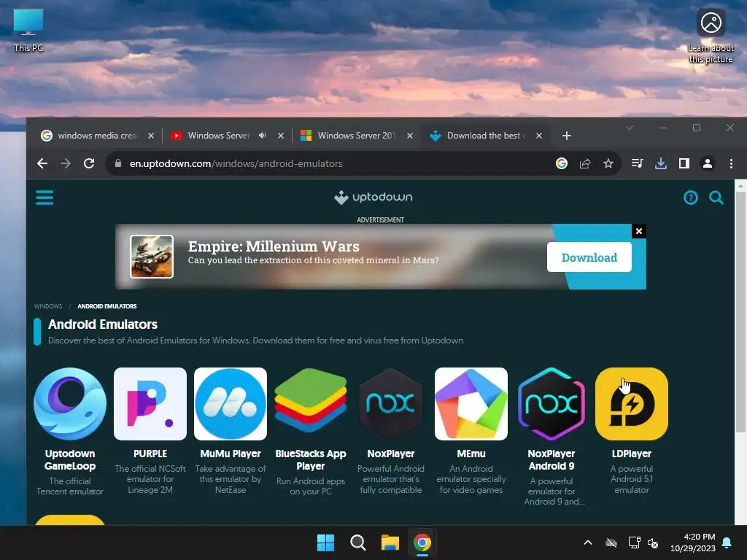Close the YouTube Windows Server tab
The image size is (747, 560).
pyautogui.click(x=281, y=136)
